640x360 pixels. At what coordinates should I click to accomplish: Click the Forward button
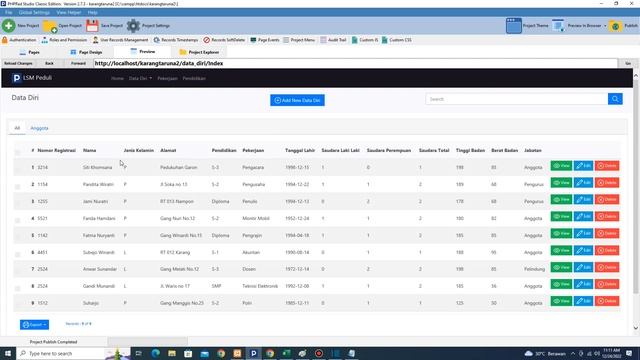[78, 63]
